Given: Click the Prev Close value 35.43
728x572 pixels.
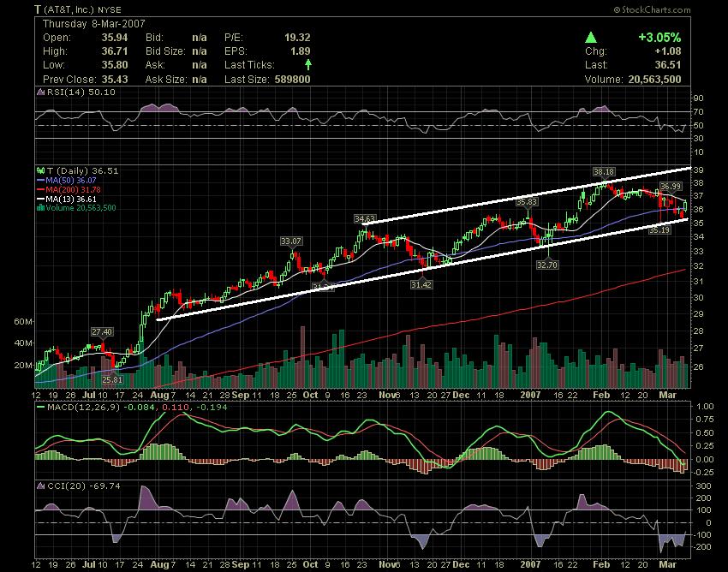Looking at the screenshot, I should coord(114,80).
